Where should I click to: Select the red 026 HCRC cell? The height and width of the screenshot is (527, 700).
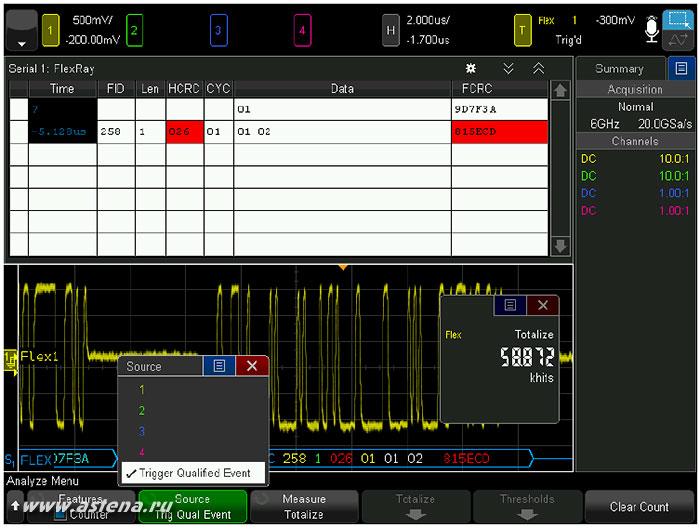[185, 132]
